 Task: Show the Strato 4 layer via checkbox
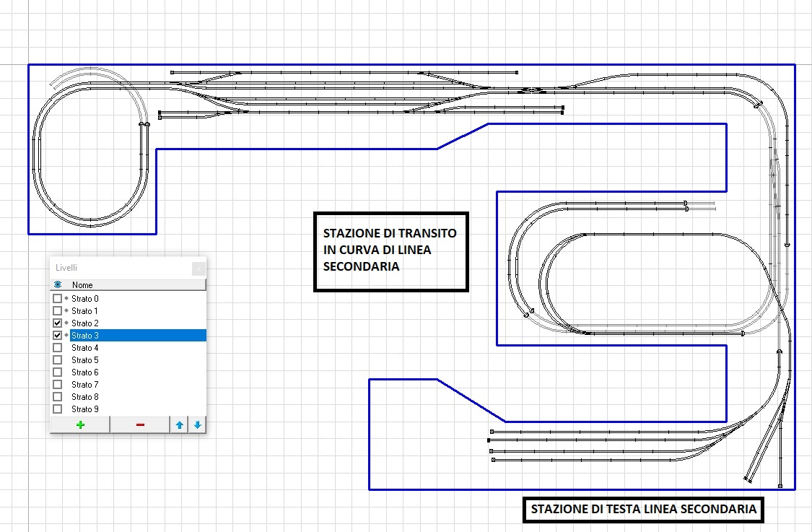(58, 348)
